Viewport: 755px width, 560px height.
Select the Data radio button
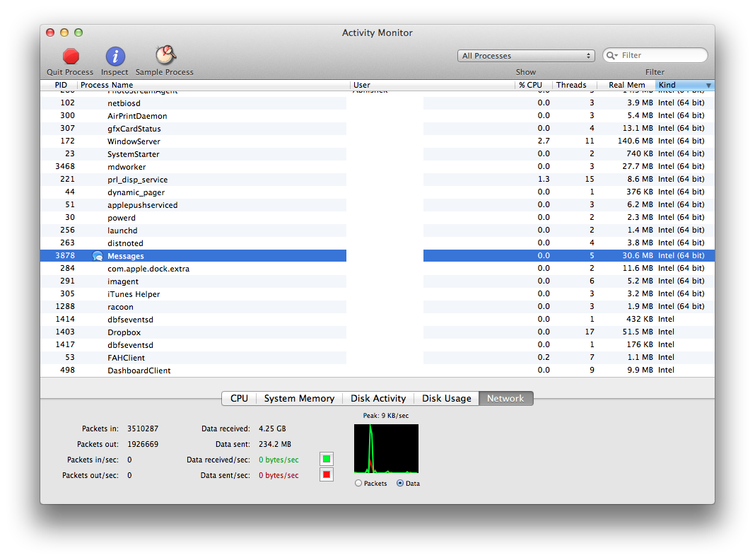click(400, 483)
